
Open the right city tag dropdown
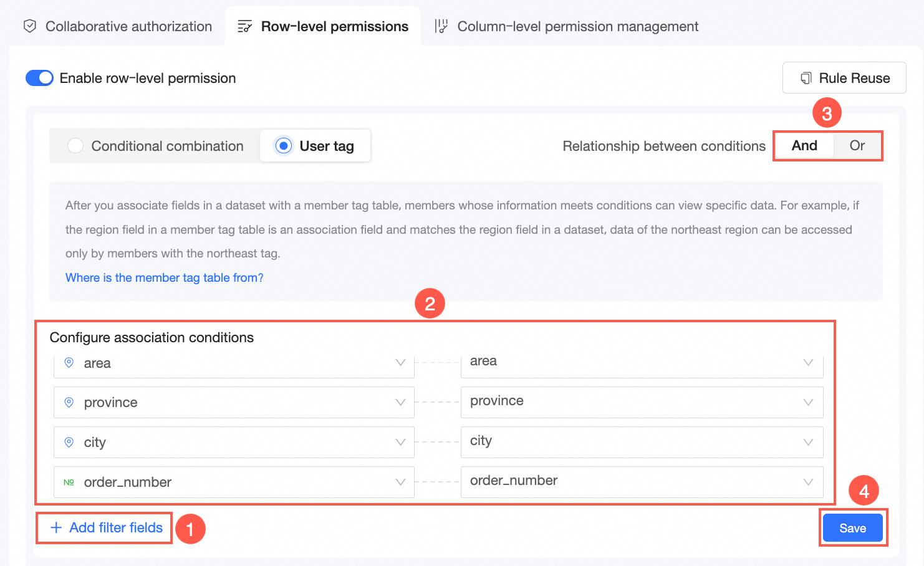[x=808, y=442]
